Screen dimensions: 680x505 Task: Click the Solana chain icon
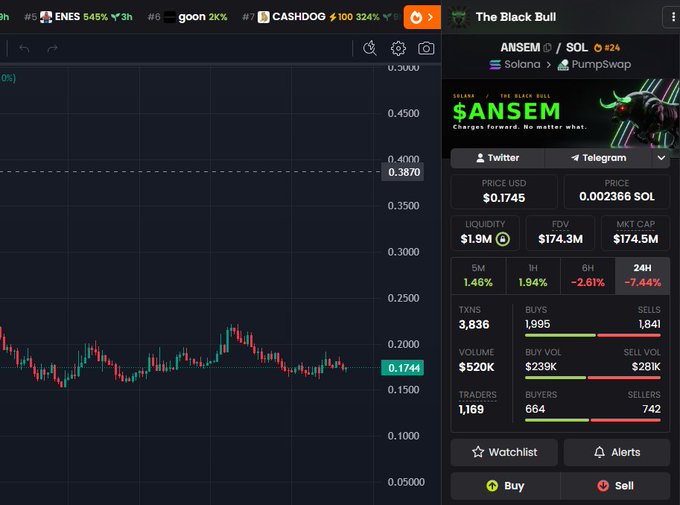click(x=495, y=65)
